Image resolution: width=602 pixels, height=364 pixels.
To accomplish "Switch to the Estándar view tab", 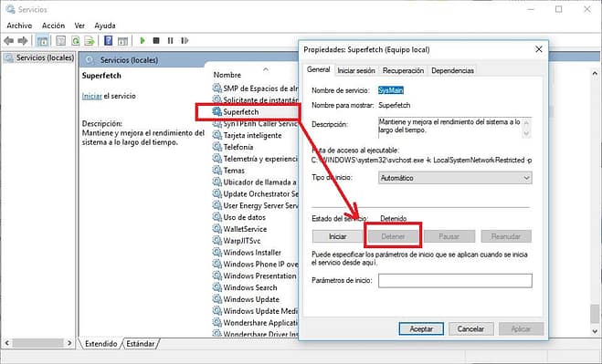I will pyautogui.click(x=141, y=344).
